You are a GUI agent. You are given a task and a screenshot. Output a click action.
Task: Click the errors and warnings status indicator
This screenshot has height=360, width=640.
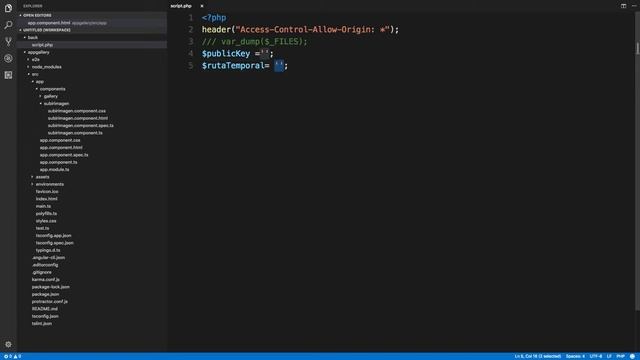12,356
